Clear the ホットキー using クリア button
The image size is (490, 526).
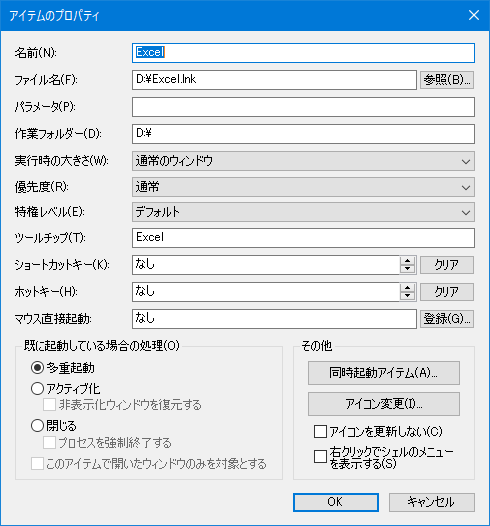(447, 292)
